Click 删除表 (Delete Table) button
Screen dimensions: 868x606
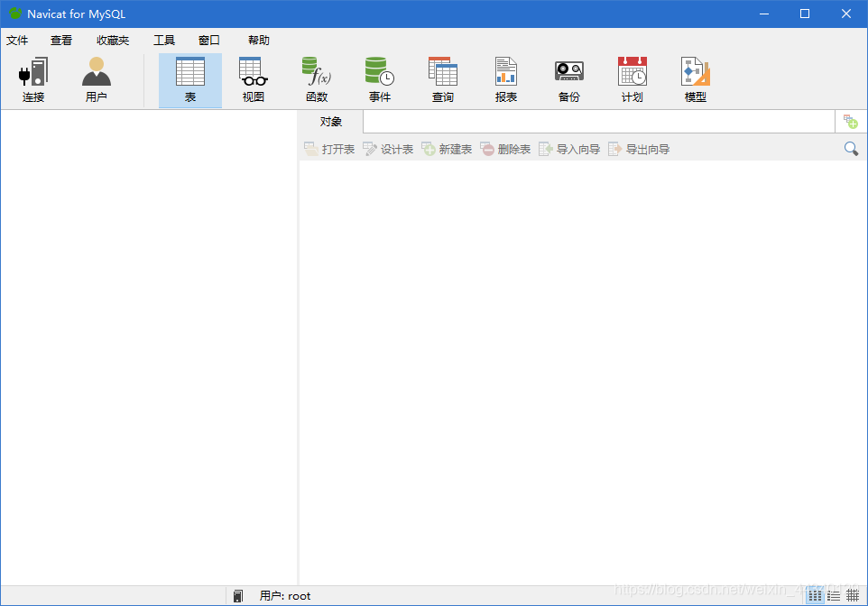(x=505, y=149)
